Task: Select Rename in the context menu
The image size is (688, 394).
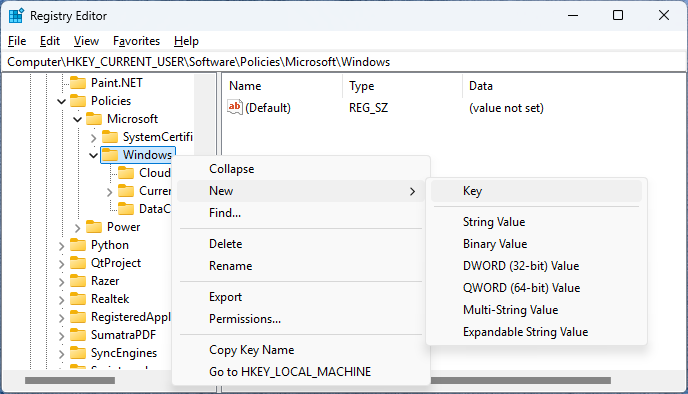Action: (x=301, y=265)
